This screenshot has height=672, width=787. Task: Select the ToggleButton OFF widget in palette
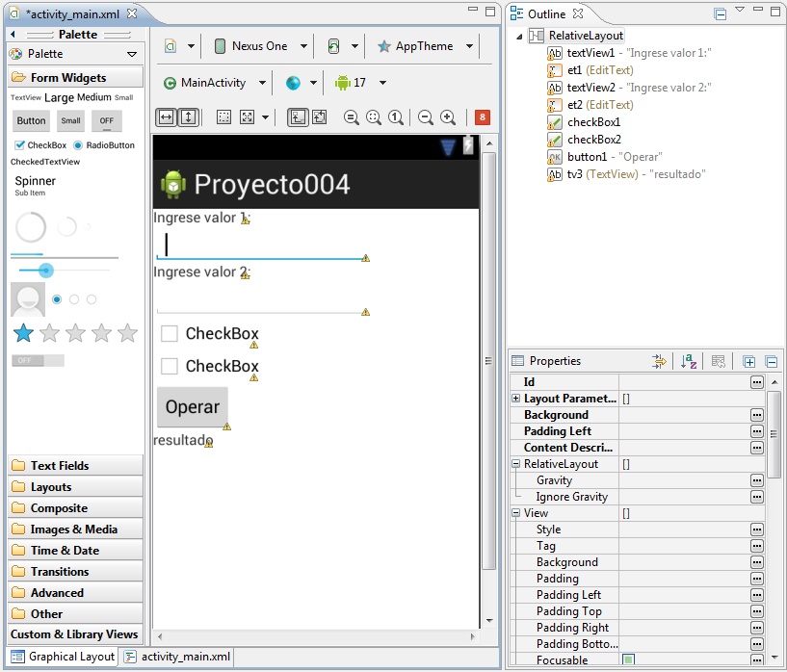(x=106, y=121)
